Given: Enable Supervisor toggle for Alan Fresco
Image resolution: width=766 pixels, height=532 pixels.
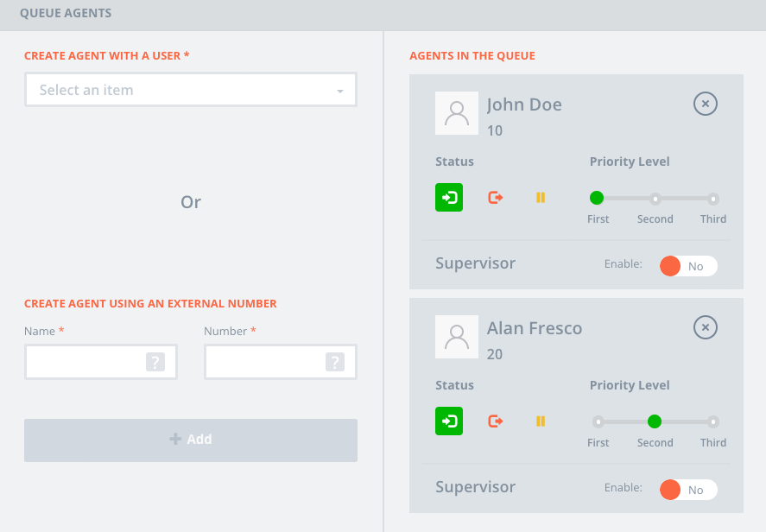Looking at the screenshot, I should point(688,490).
